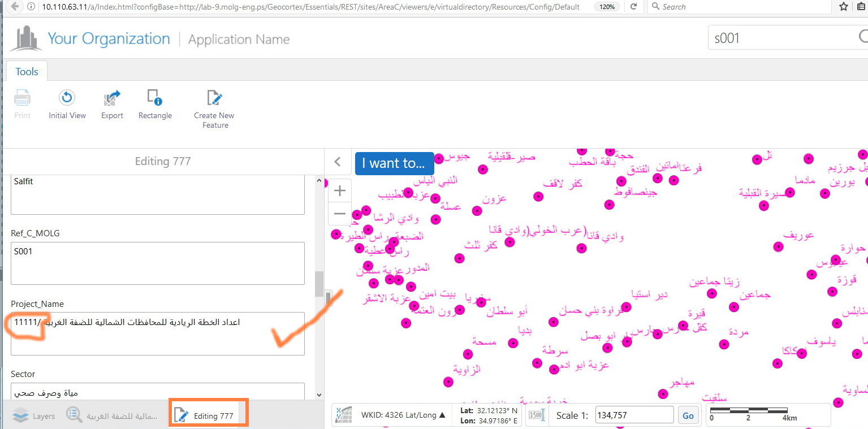This screenshot has width=868, height=429.
Task: Click the Editing 777 panel scrollbar thumb
Action: click(319, 284)
